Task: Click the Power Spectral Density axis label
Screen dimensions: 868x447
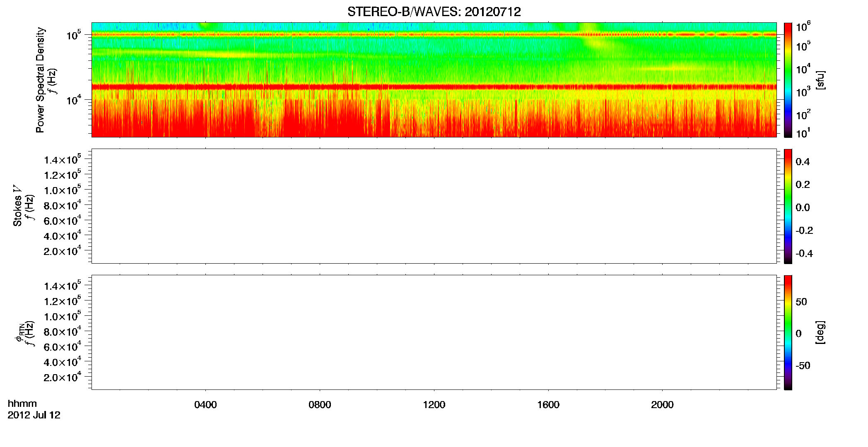Action: (40, 80)
